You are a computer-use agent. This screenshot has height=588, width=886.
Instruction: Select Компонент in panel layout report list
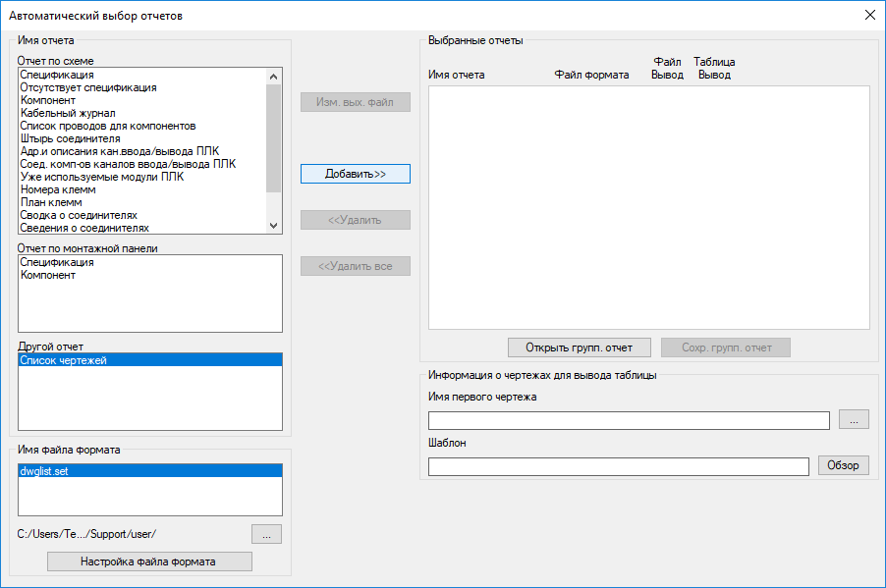(x=48, y=275)
